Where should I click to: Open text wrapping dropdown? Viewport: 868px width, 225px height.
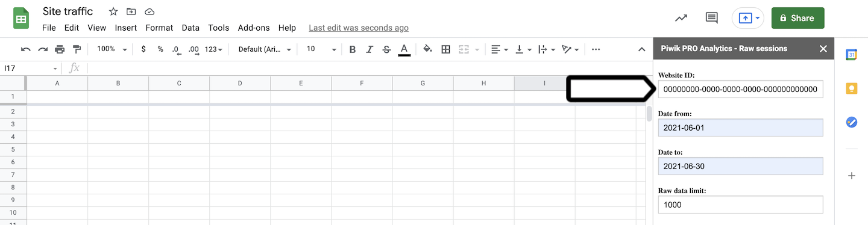pyautogui.click(x=546, y=49)
